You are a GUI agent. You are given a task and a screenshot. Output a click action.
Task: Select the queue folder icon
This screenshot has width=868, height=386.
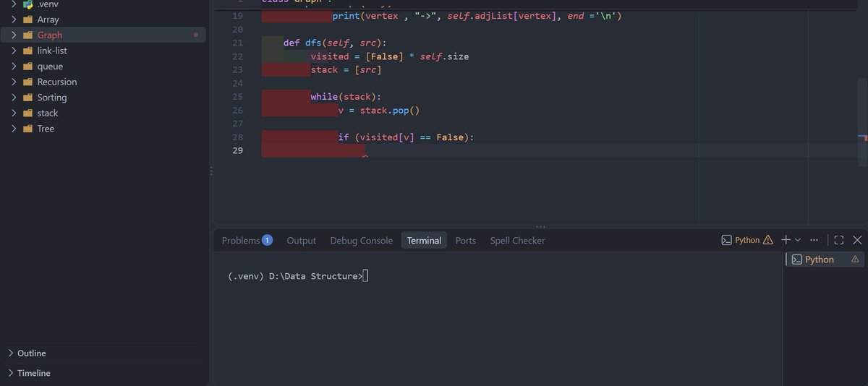coord(28,66)
